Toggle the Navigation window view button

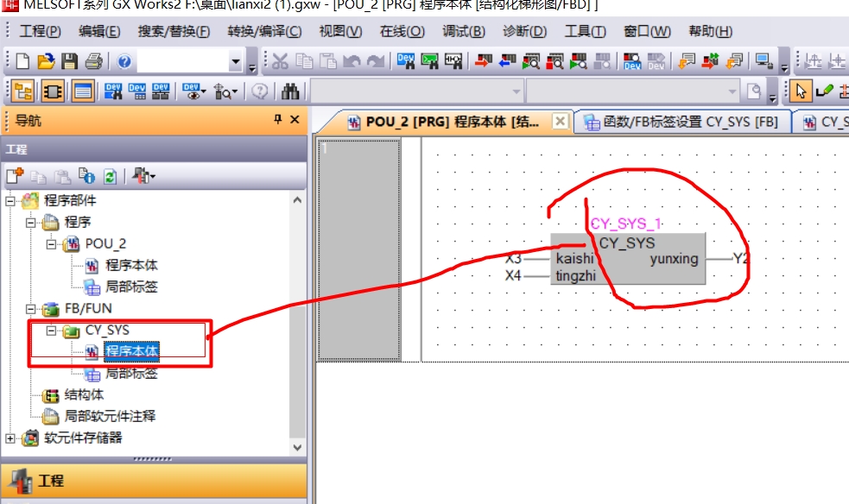[23, 91]
